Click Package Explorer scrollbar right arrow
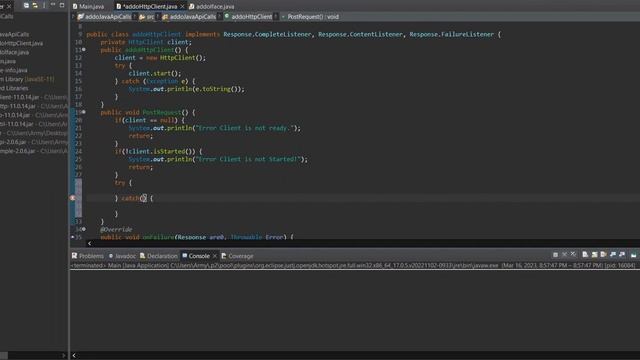 tap(63, 356)
